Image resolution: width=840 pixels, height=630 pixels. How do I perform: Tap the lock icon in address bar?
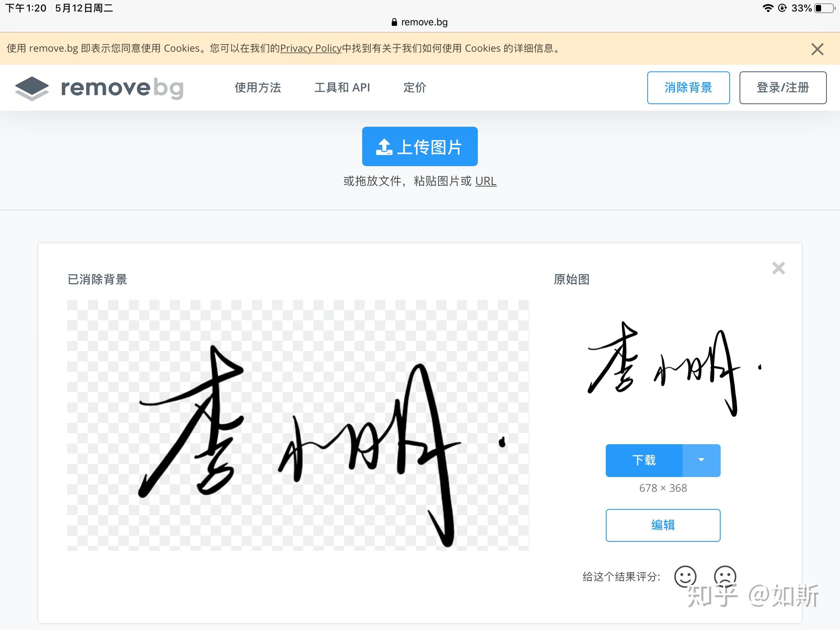click(x=394, y=22)
